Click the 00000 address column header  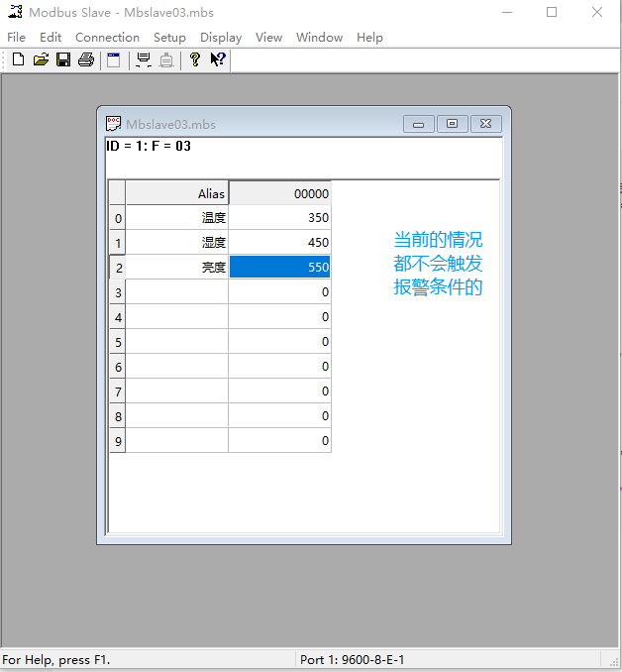click(280, 193)
